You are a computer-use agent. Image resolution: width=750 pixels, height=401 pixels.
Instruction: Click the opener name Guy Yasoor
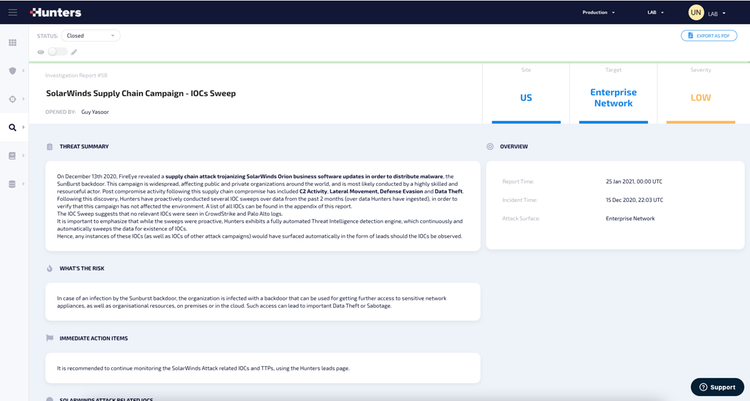pyautogui.click(x=95, y=112)
